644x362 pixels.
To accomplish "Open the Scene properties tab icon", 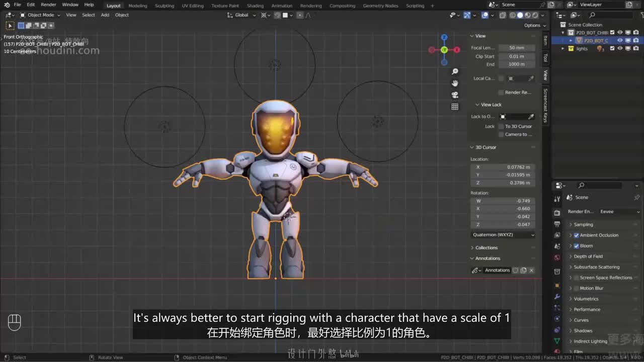I will click(557, 246).
